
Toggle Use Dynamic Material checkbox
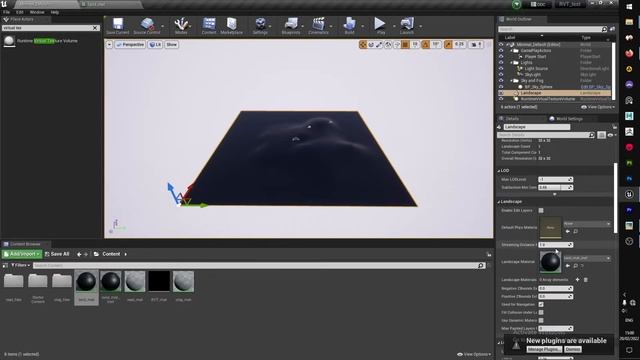541,320
